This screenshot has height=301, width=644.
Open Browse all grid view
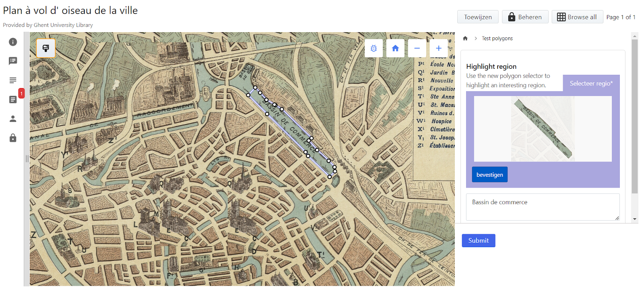tap(577, 17)
